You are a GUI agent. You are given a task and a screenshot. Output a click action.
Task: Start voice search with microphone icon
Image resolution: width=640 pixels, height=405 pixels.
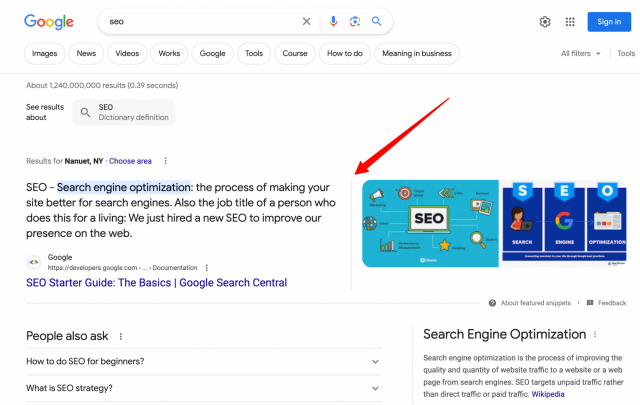pos(333,21)
